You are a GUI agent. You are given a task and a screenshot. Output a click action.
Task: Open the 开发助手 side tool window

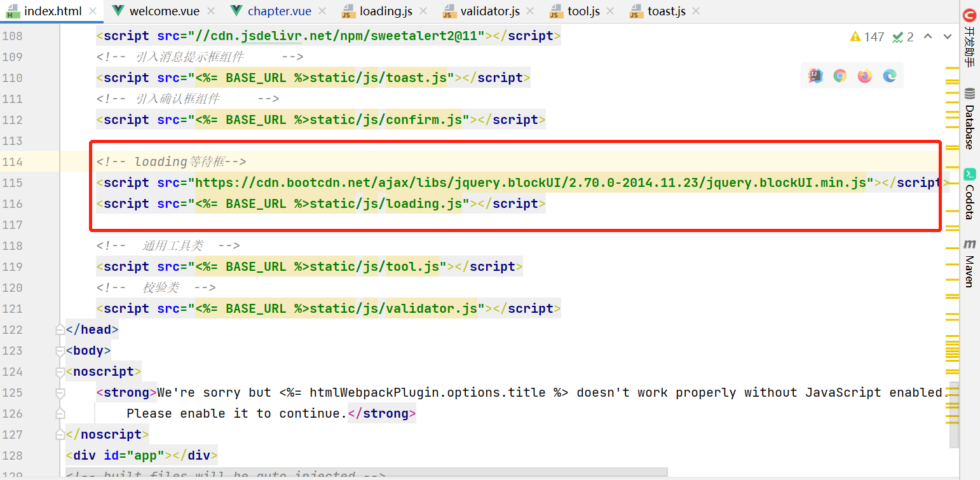[x=969, y=39]
